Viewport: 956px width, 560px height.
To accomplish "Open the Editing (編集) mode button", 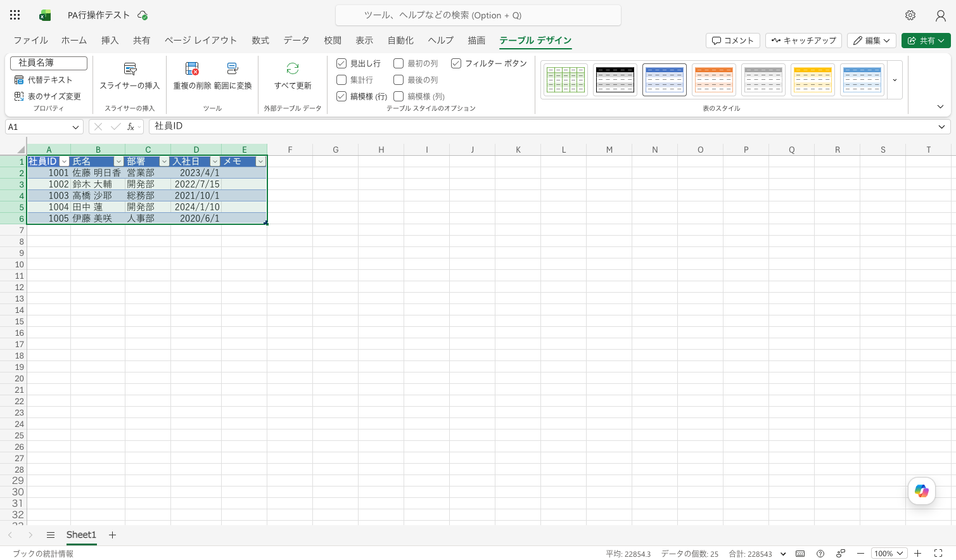I will click(872, 41).
